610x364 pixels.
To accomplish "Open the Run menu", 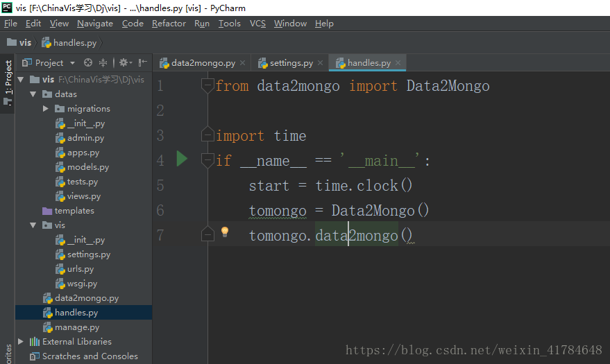I will point(202,24).
